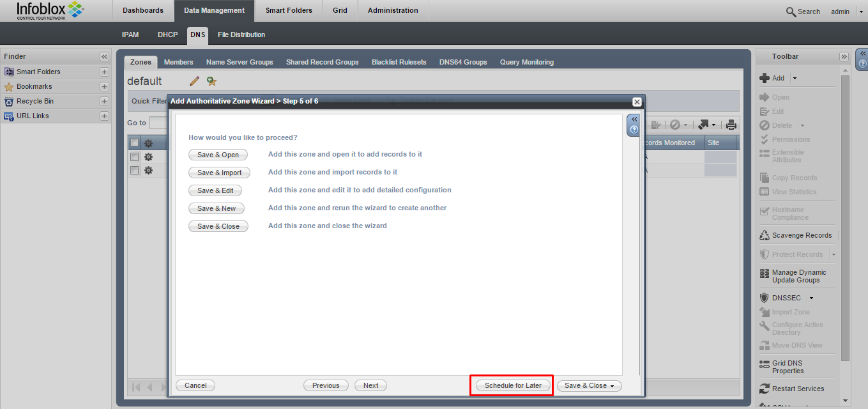868x409 pixels.
Task: Click the bookmark star icon beside default
Action: (x=211, y=81)
